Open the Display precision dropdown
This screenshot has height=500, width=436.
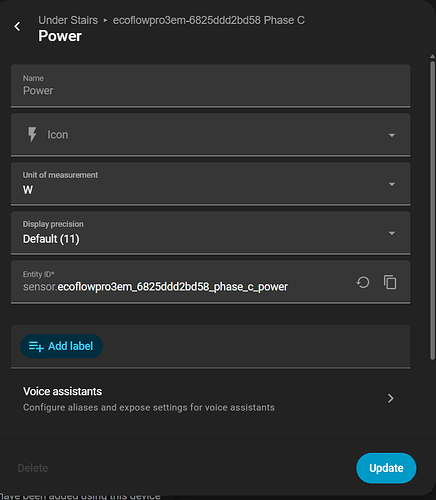click(x=210, y=233)
